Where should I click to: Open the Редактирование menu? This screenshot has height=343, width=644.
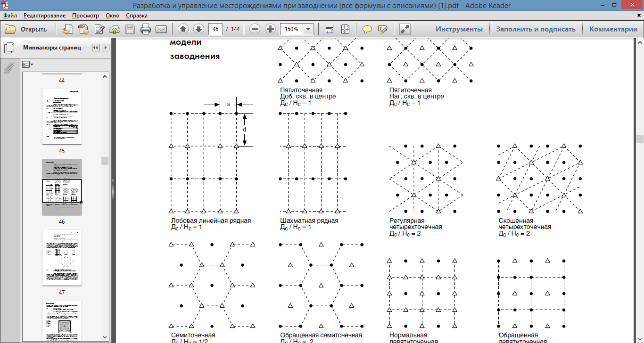(44, 15)
